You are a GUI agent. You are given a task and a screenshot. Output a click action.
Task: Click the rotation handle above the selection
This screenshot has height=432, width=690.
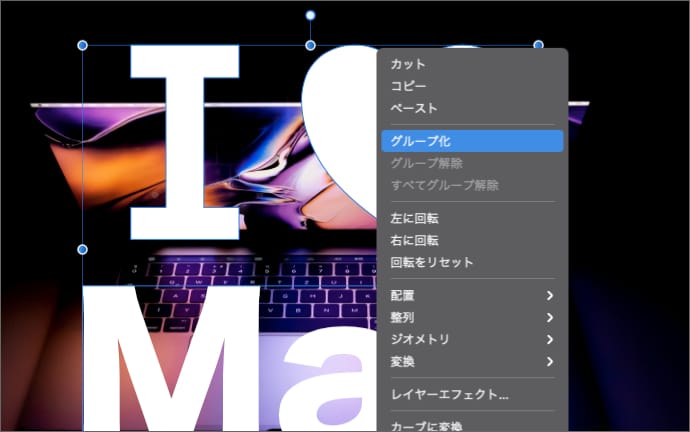click(310, 15)
